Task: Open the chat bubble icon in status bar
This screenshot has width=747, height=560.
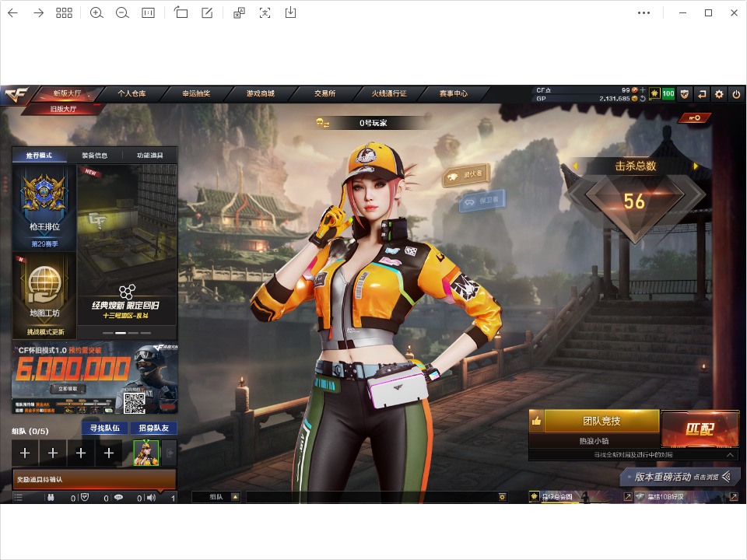Action: tap(118, 498)
